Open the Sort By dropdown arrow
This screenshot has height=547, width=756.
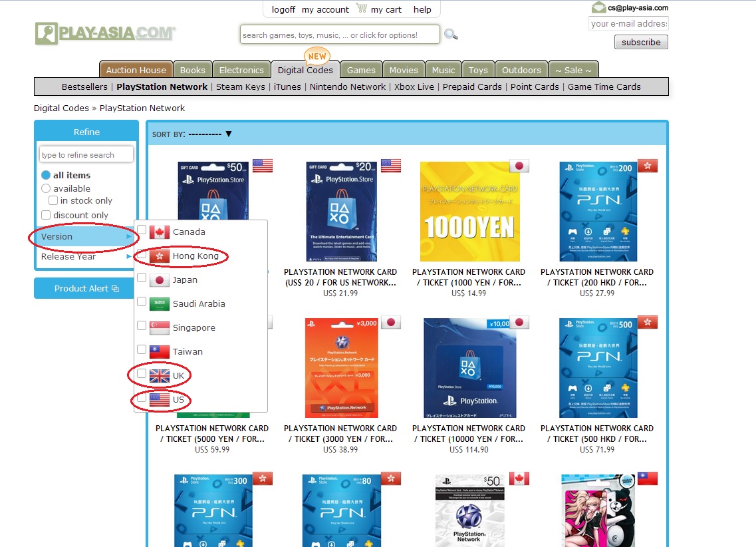click(228, 134)
